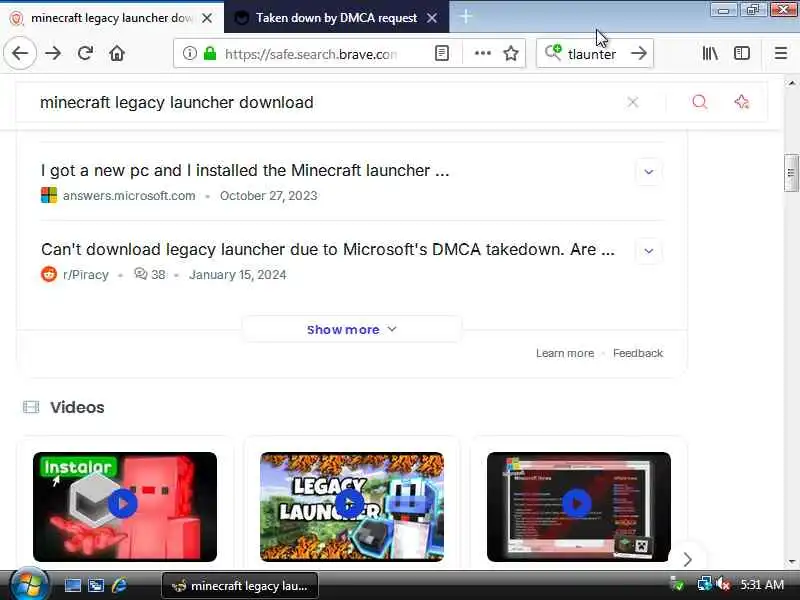Viewport: 800px width, 600px height.
Task: Click the Videos section heading
Action: pos(77,407)
